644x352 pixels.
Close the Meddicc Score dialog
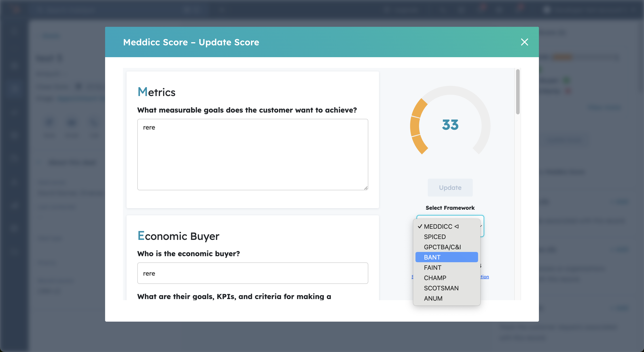(x=524, y=42)
